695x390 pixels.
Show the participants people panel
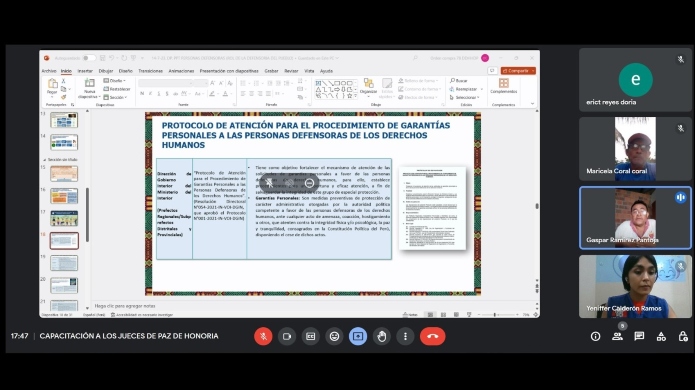pyautogui.click(x=617, y=337)
